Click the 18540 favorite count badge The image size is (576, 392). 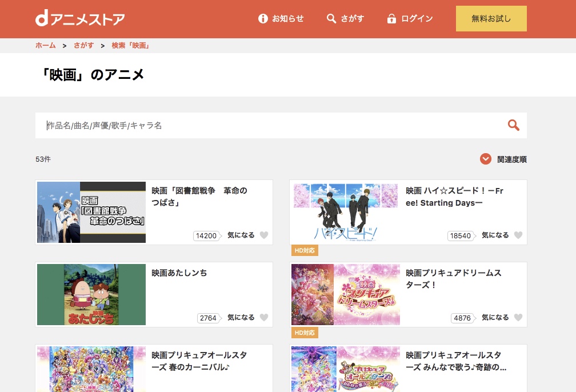pyautogui.click(x=461, y=236)
